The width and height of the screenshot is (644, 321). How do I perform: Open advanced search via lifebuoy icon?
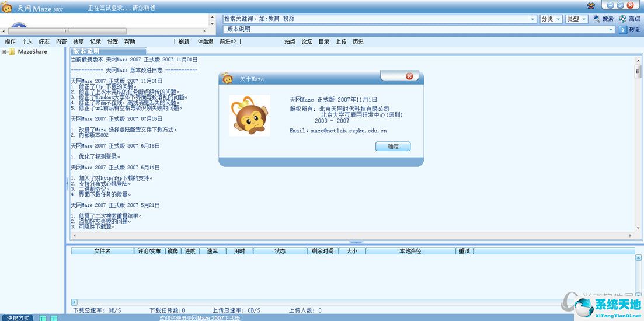[622, 19]
